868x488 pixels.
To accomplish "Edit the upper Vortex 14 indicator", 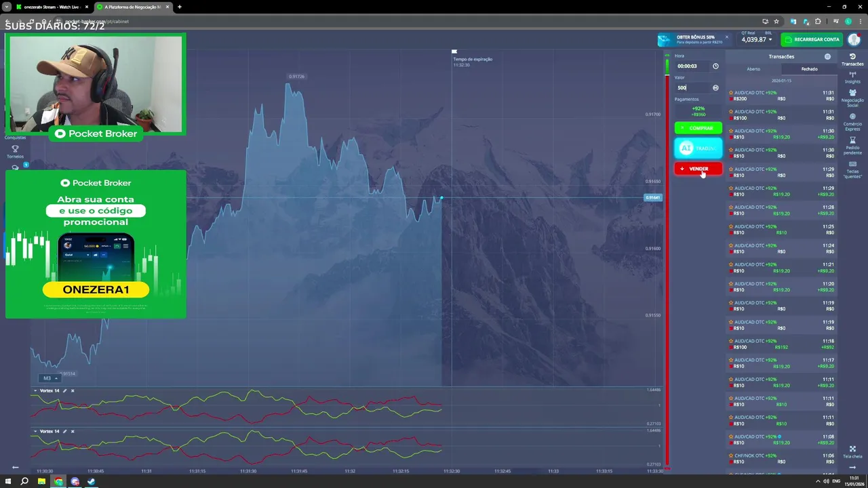I will point(64,390).
